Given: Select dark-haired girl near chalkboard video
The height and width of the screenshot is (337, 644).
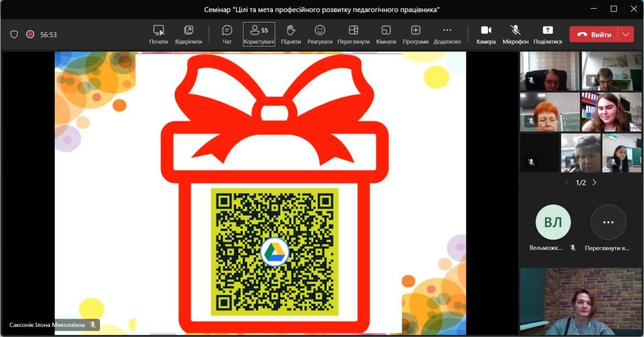Looking at the screenshot, I should (x=622, y=153).
